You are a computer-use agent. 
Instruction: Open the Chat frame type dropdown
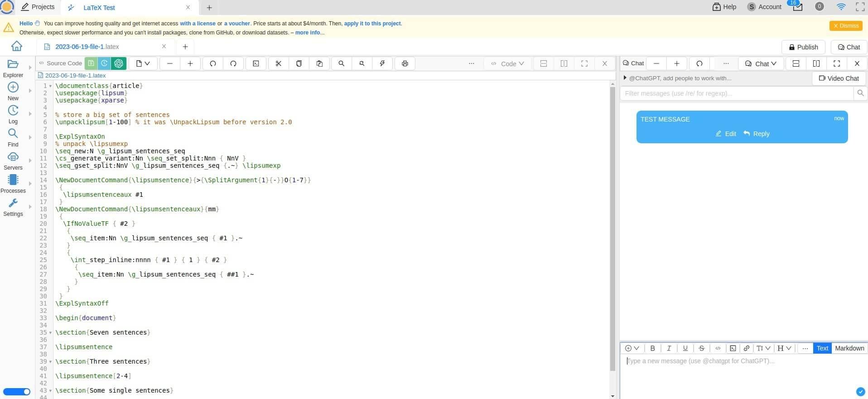[761, 63]
